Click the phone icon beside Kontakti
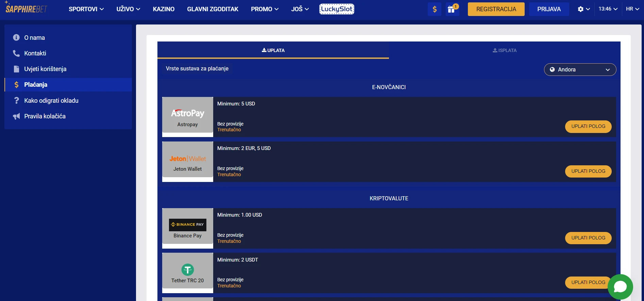Image resolution: width=644 pixels, height=301 pixels. click(x=16, y=53)
